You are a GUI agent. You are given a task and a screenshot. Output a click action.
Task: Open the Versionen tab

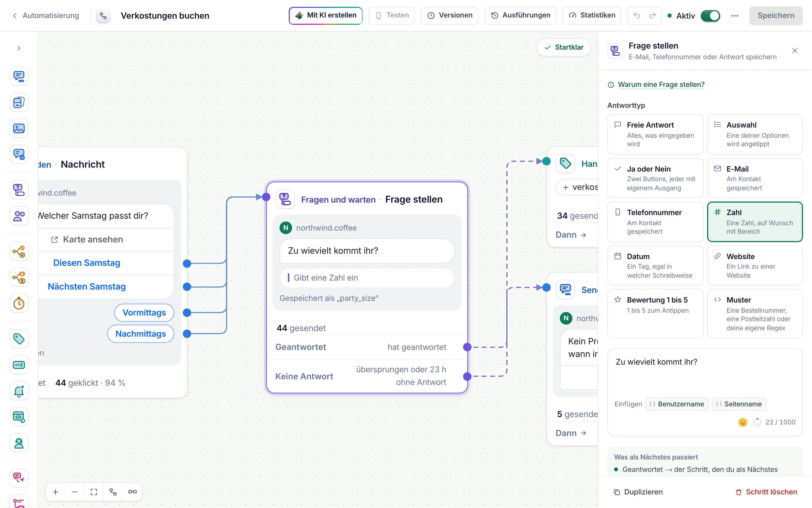tap(450, 16)
